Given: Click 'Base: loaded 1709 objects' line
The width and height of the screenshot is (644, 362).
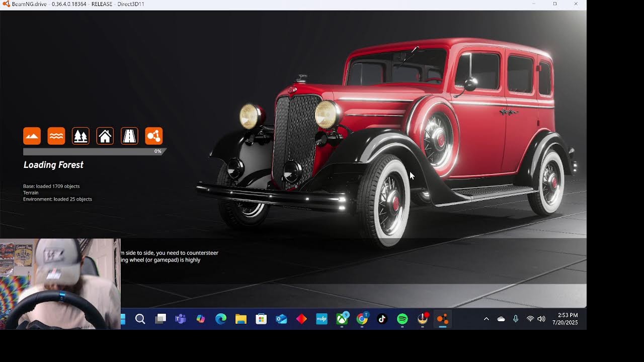Looking at the screenshot, I should point(51,186).
